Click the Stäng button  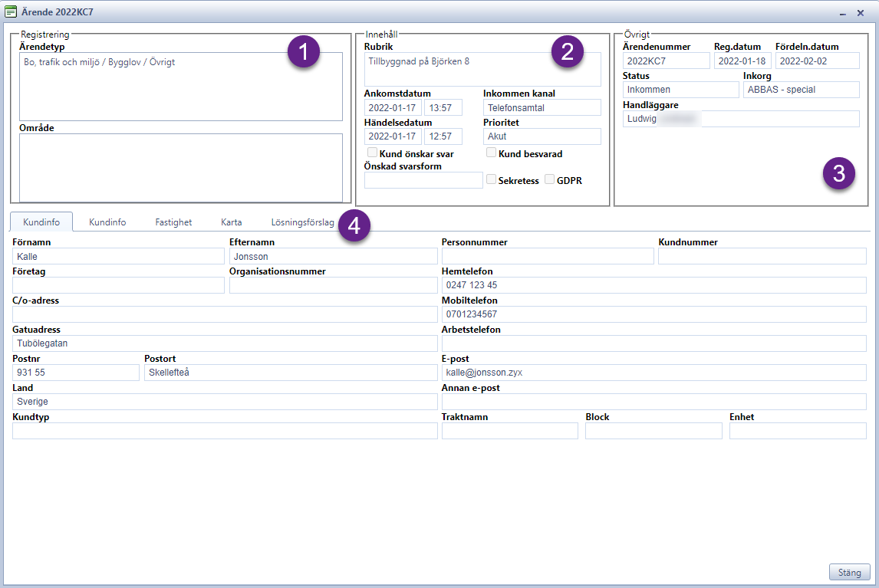[x=849, y=573]
